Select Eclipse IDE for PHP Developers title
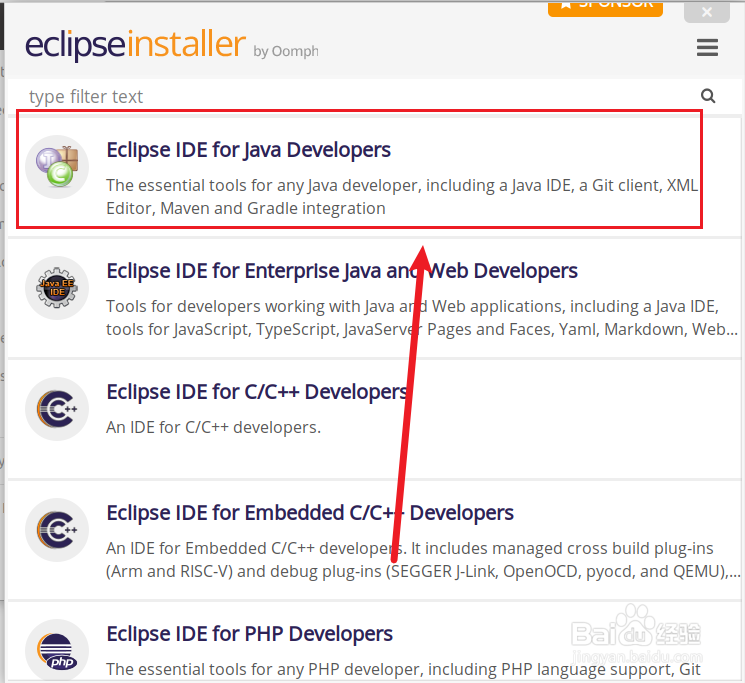The width and height of the screenshot is (745, 683). pyautogui.click(x=249, y=635)
